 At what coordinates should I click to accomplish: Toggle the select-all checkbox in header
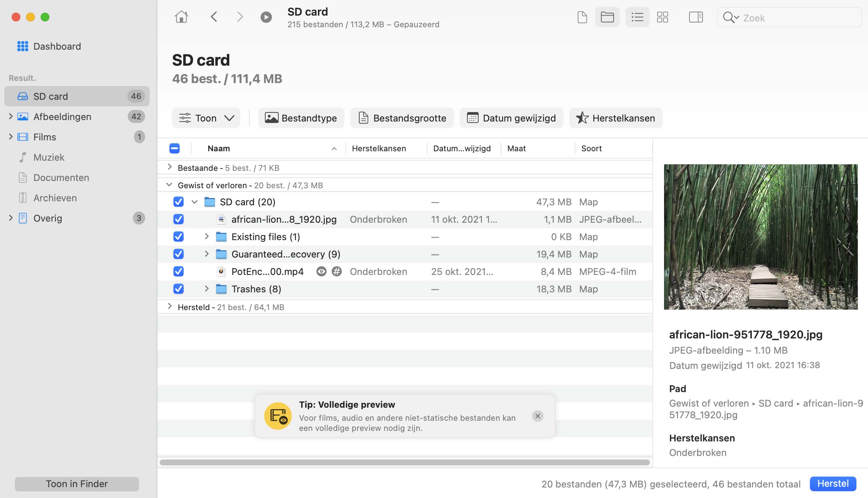click(175, 148)
